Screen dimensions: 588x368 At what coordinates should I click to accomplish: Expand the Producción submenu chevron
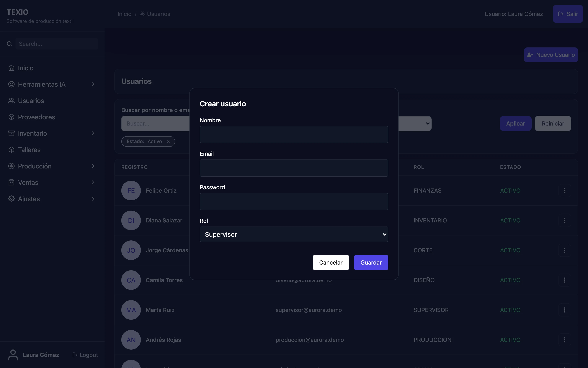(93, 166)
